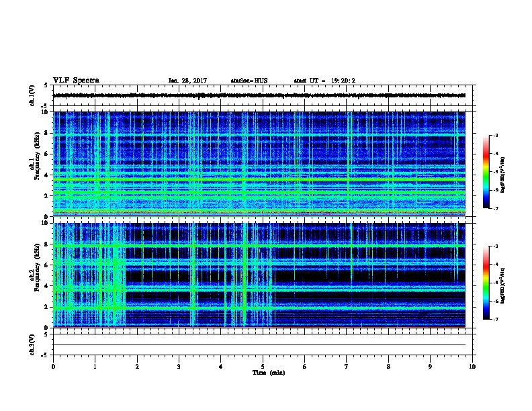This screenshot has width=532, height=411.
Task: Click the ch.1 voltage waveform trace
Action: click(x=259, y=95)
